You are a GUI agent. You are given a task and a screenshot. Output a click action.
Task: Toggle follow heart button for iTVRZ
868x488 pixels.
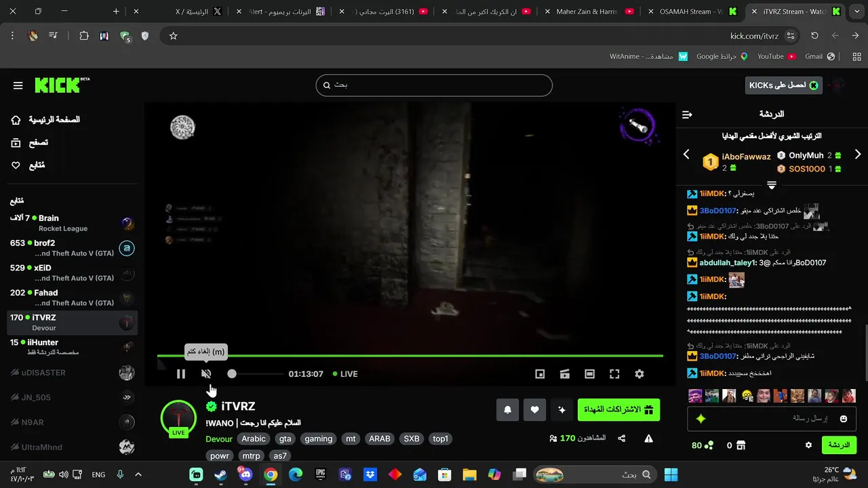tap(534, 409)
